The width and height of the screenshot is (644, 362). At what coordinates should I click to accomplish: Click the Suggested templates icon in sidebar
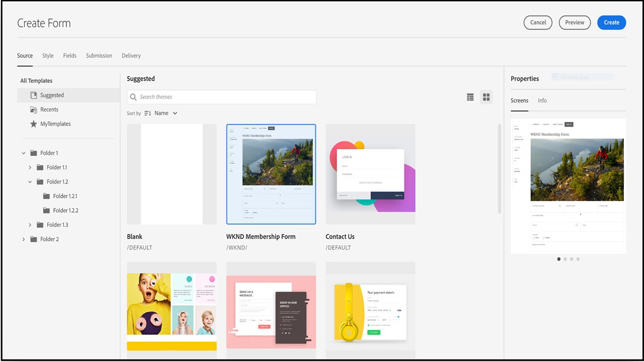[34, 95]
